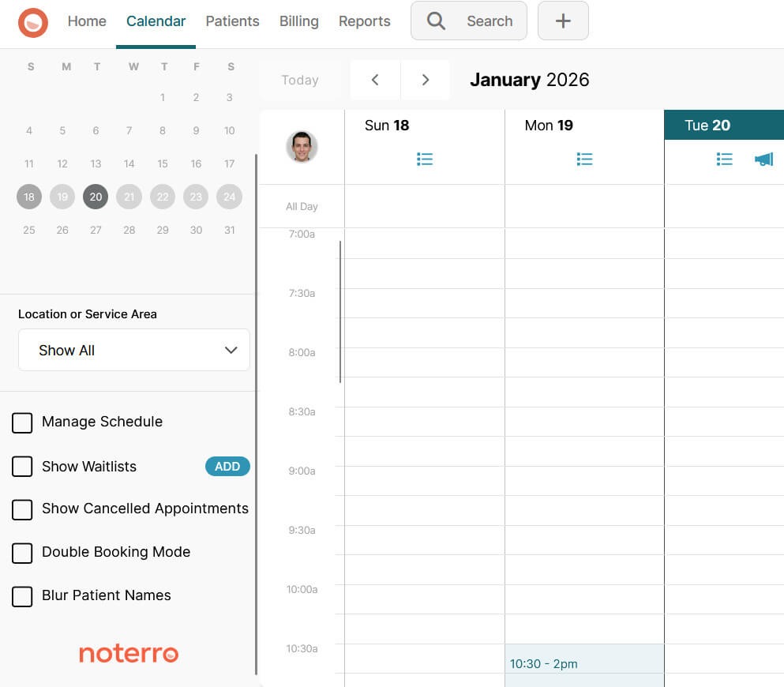The image size is (784, 687).
Task: Navigate back using the left chevron arrow
Action: pos(375,79)
